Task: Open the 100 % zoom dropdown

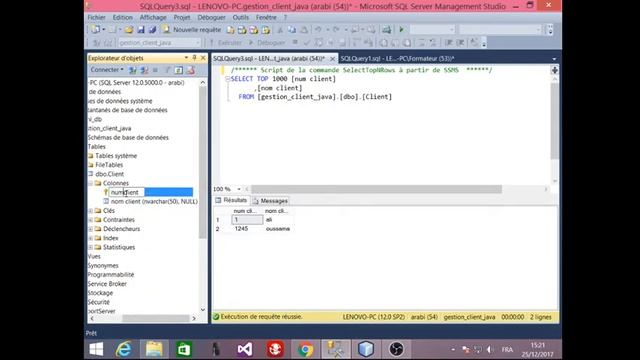Action: [239, 189]
